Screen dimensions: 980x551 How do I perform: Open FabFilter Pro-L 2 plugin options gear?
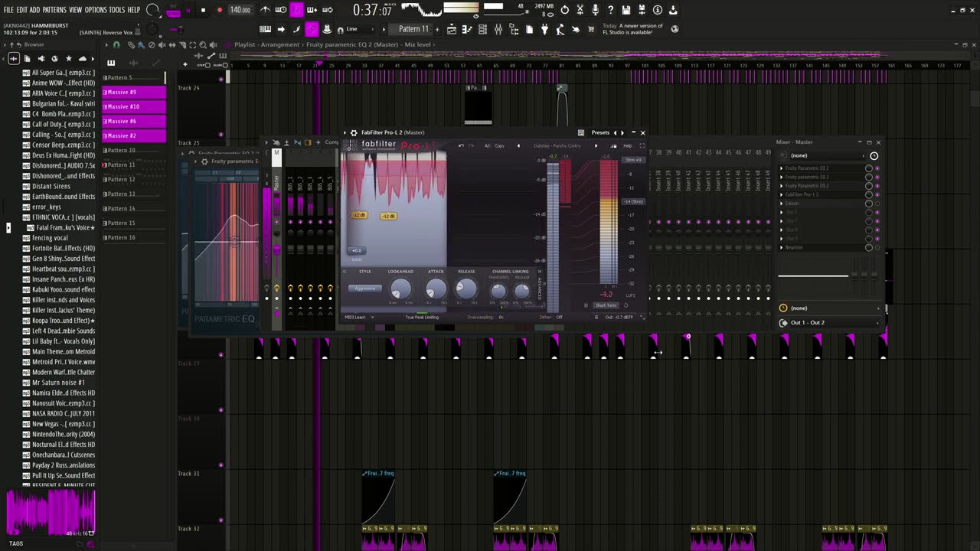click(x=354, y=132)
